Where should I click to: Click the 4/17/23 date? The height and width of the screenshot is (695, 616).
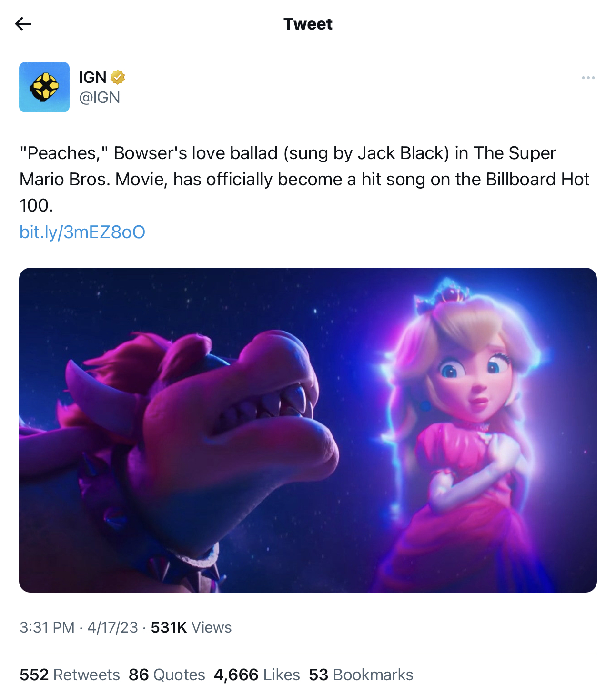(x=112, y=627)
